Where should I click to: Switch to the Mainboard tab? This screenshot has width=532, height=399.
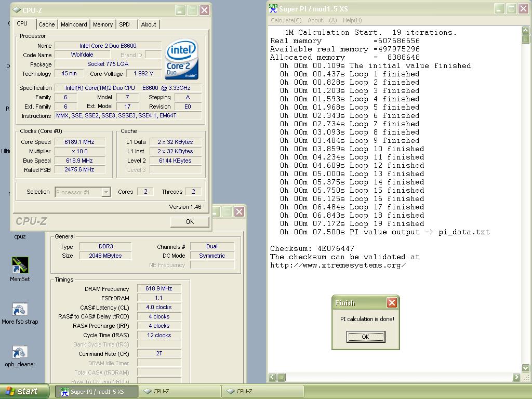tap(74, 24)
